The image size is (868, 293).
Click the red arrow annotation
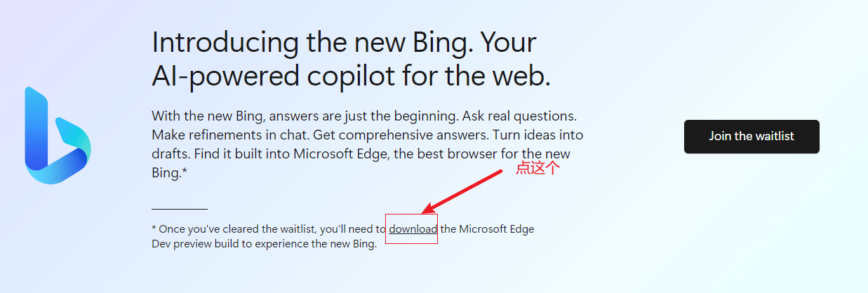pos(462,191)
